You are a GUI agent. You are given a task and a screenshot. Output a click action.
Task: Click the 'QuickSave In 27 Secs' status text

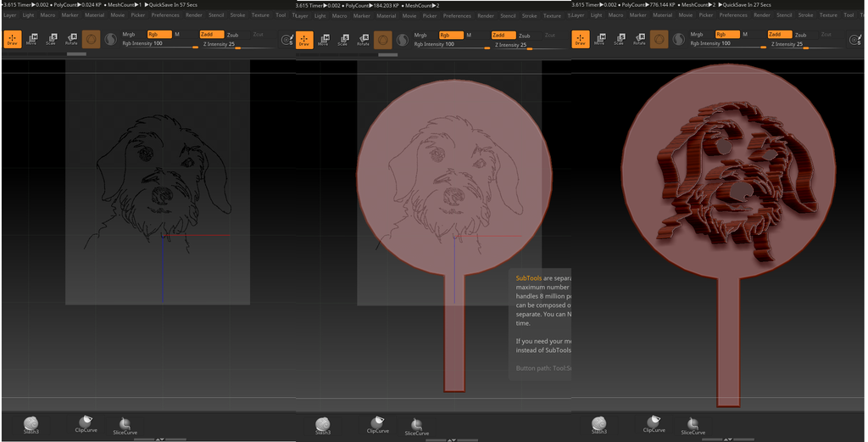click(744, 4)
